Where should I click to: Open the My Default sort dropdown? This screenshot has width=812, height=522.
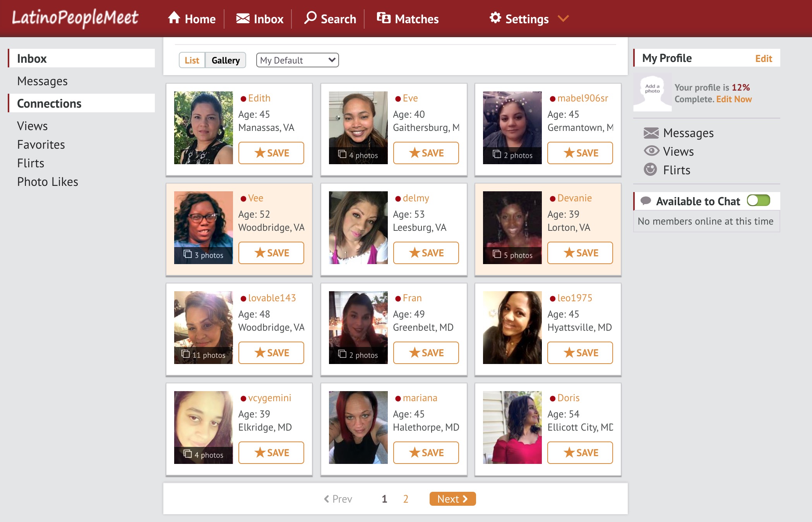(x=297, y=60)
